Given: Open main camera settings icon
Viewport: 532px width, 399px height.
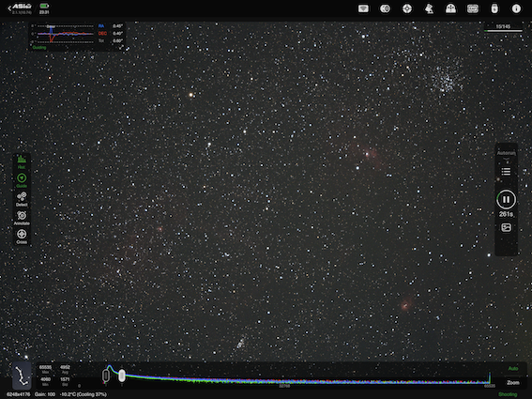Looking at the screenshot, I should (x=385, y=8).
